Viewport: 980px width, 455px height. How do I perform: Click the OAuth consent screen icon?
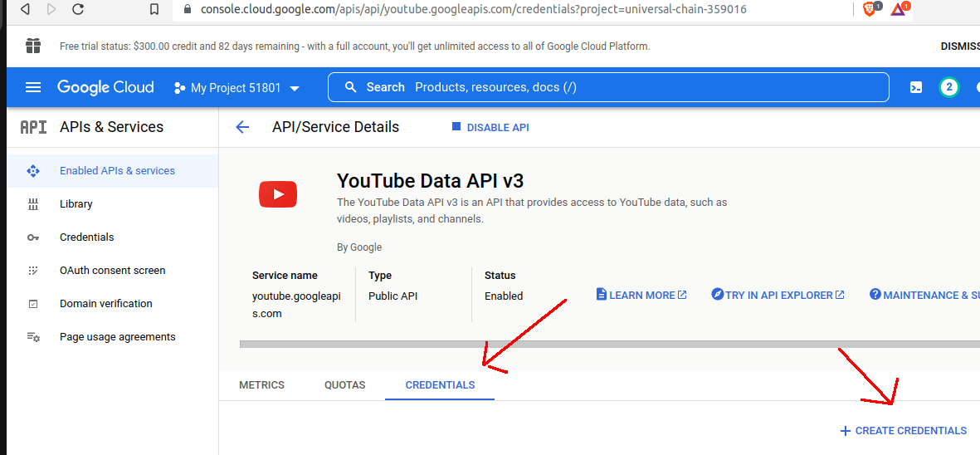[x=33, y=271]
